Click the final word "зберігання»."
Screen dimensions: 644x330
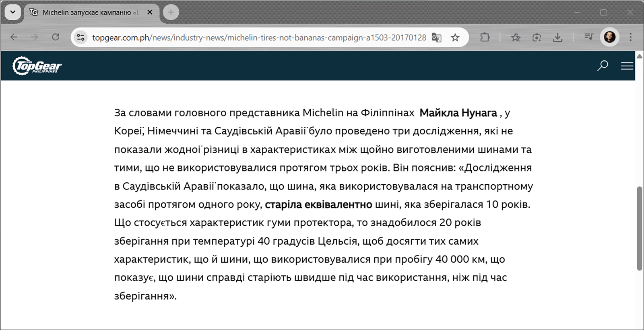145,296
